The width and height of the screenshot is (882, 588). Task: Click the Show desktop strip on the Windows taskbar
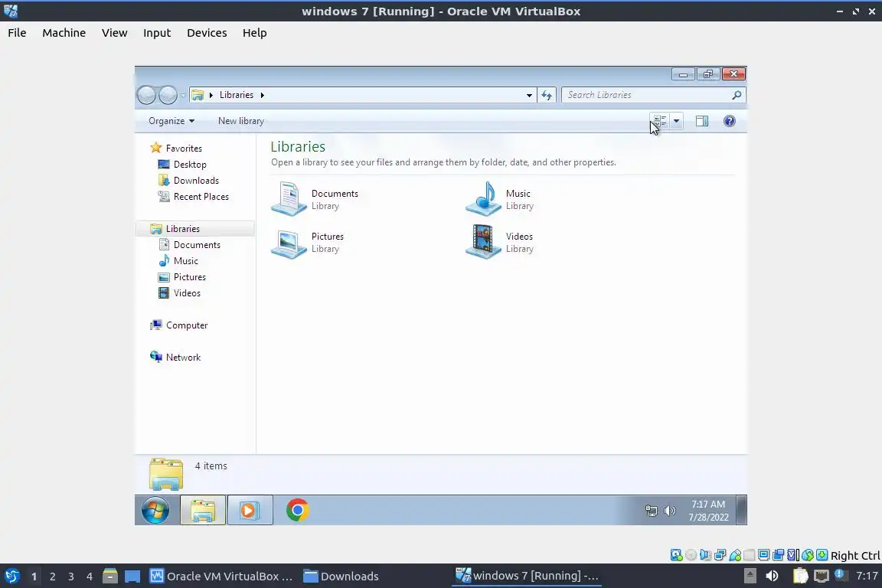coord(742,511)
